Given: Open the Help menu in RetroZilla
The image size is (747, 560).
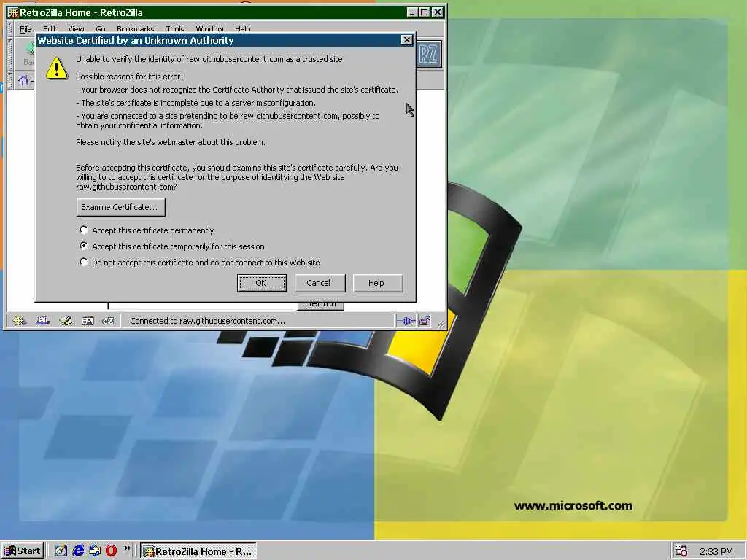Looking at the screenshot, I should click(242, 29).
